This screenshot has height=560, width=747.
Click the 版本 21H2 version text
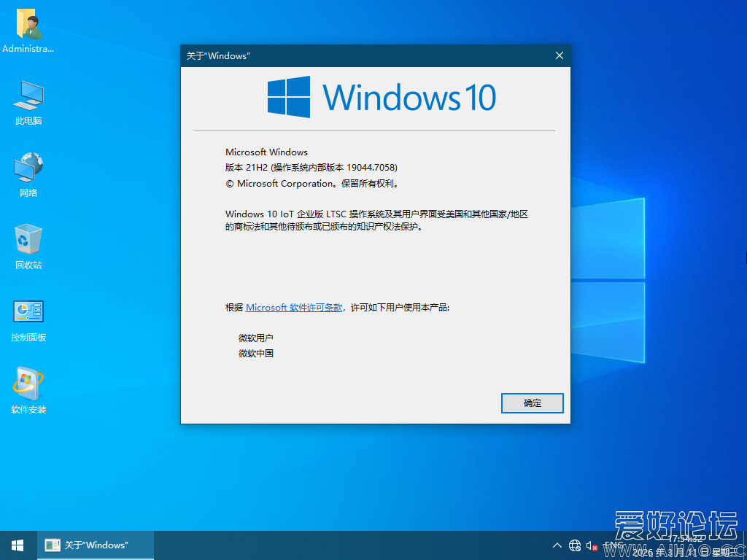coord(311,168)
